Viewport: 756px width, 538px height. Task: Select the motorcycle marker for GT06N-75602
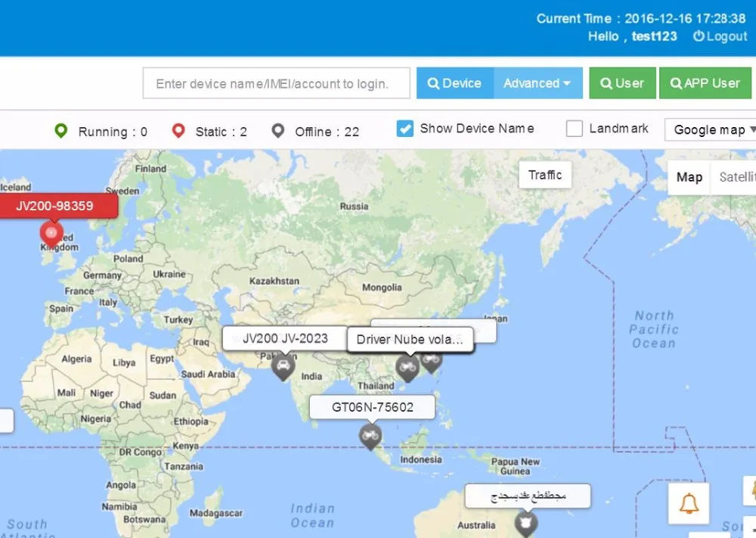tap(371, 437)
